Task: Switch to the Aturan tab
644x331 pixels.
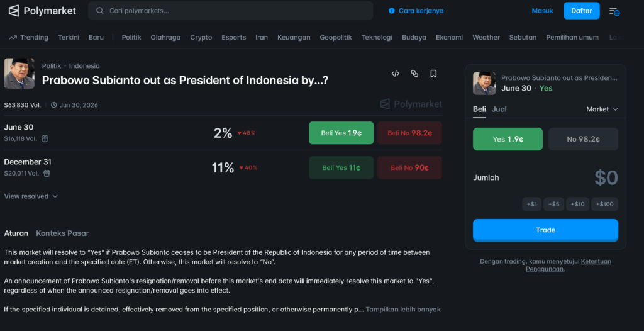Action: pos(16,233)
